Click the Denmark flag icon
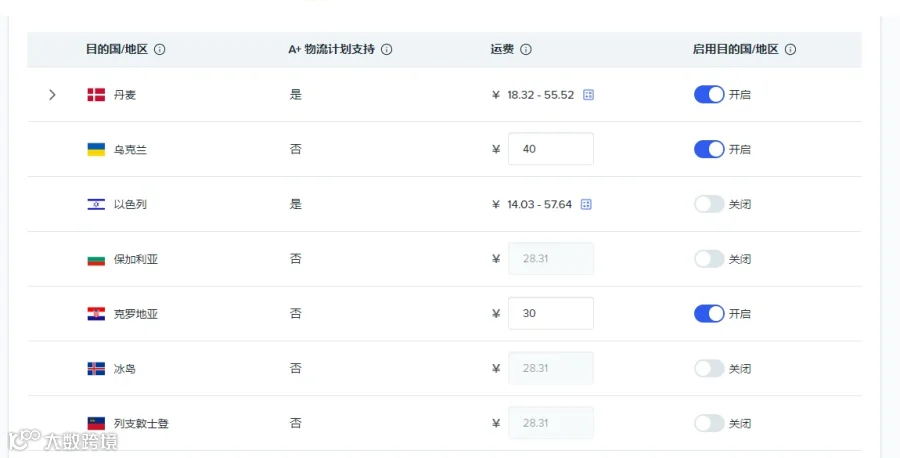Image resolution: width=900 pixels, height=458 pixels. coord(96,95)
